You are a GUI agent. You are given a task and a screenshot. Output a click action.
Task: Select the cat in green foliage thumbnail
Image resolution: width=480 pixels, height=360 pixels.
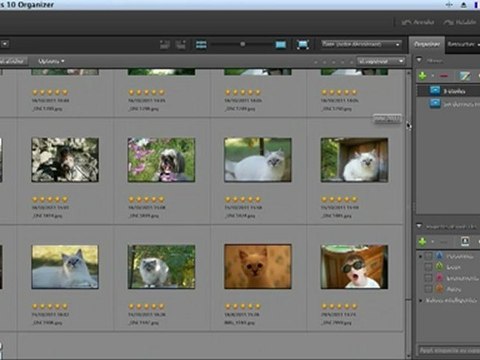(161, 267)
